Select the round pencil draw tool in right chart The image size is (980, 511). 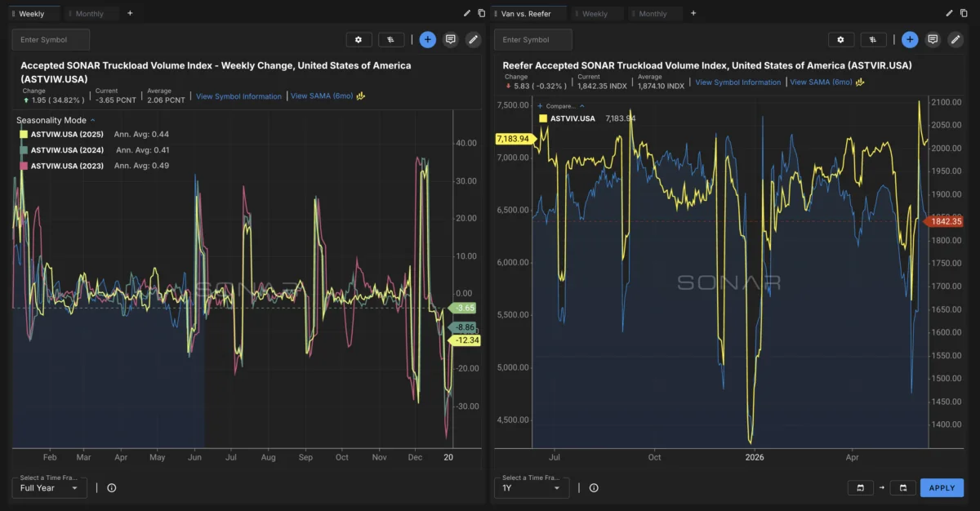coord(955,39)
